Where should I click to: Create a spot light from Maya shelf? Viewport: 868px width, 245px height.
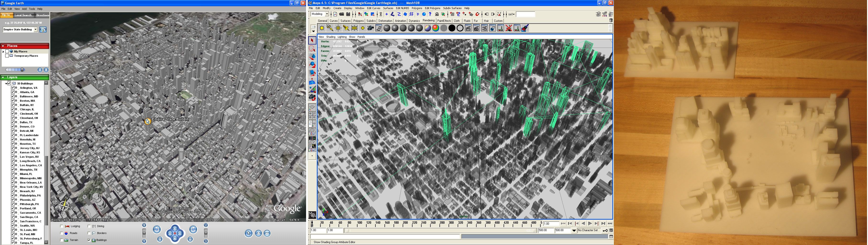[346, 28]
